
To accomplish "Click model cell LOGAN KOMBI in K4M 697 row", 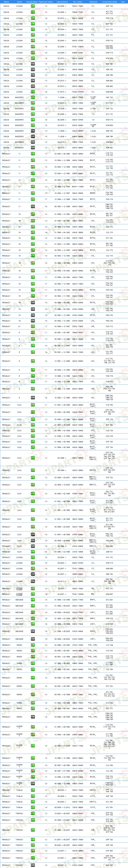I will [x=19, y=594].
